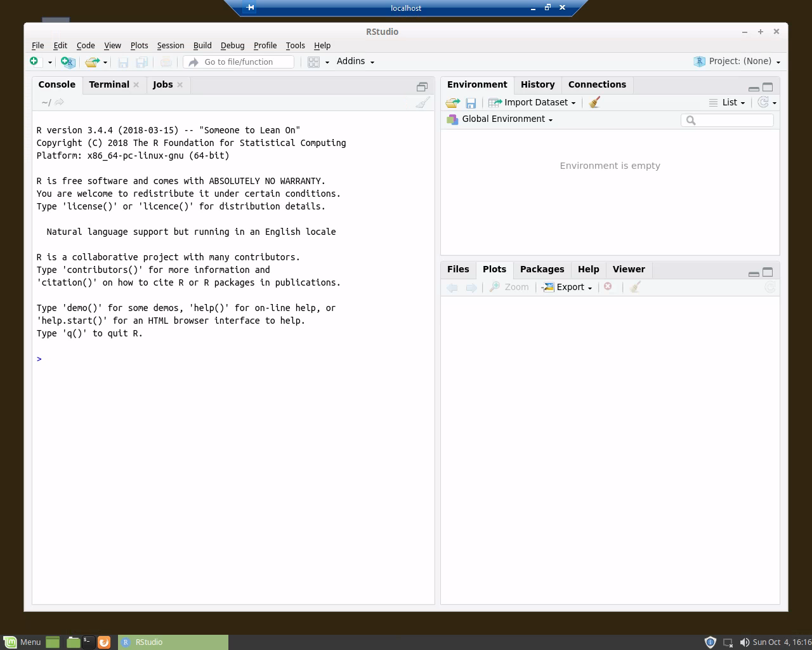This screenshot has height=650, width=812.
Task: Switch to the Viewer tab
Action: pos(629,269)
